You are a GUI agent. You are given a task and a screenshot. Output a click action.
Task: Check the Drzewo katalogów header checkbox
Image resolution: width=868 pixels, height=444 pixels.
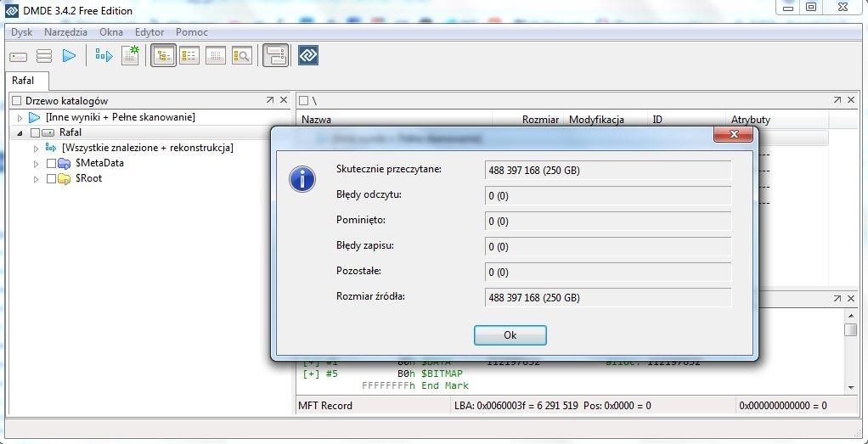(17, 101)
